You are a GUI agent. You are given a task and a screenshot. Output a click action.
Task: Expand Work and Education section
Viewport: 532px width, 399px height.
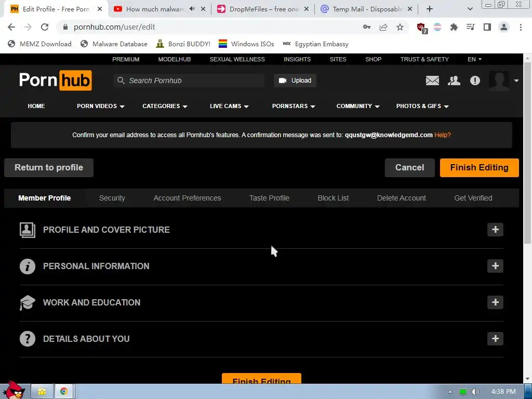(495, 302)
